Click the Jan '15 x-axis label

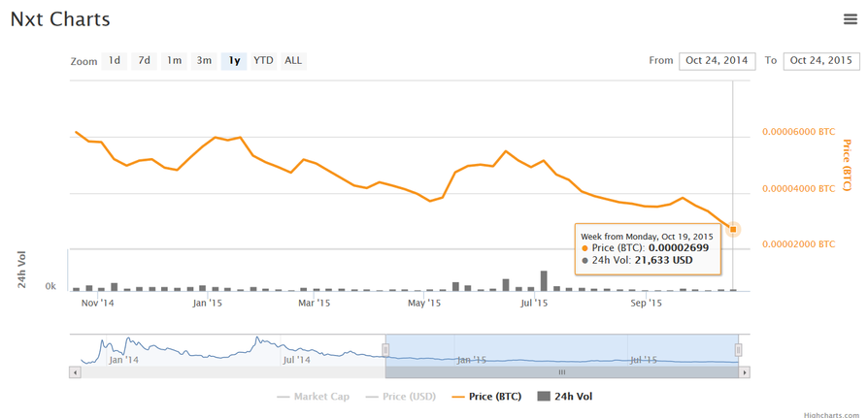[208, 303]
